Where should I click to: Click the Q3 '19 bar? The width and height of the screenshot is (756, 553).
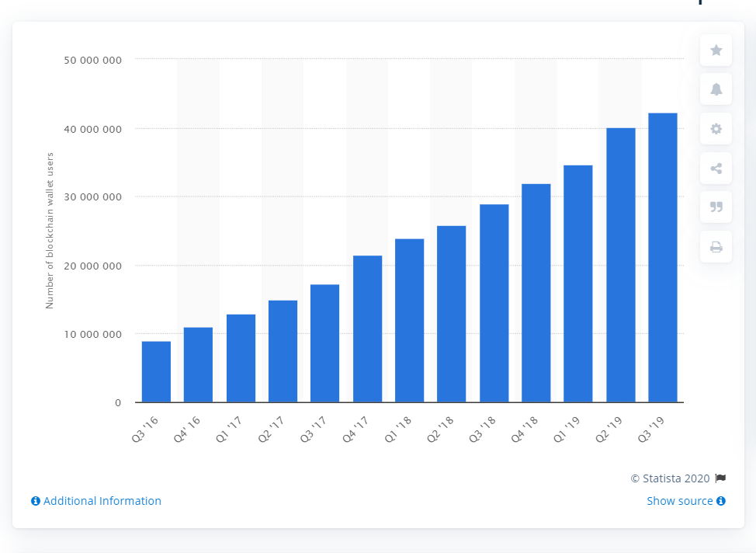click(x=662, y=258)
